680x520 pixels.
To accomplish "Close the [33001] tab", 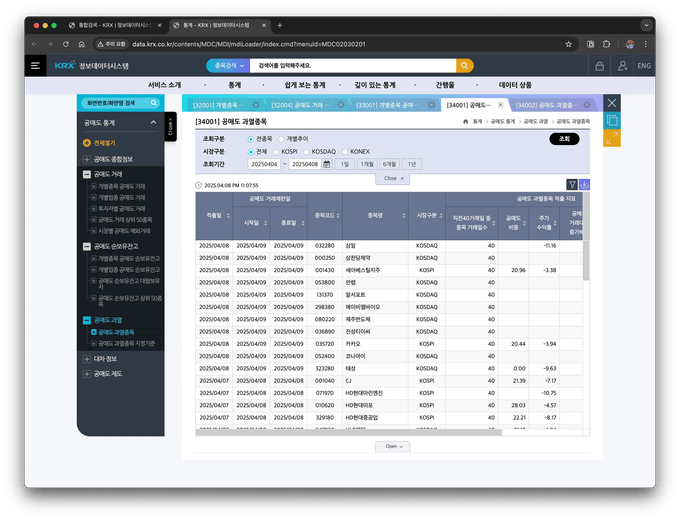I will pos(431,105).
